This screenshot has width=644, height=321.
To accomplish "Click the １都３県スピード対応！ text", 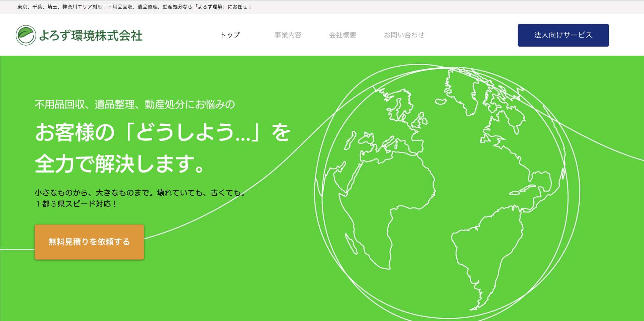I will 76,204.
